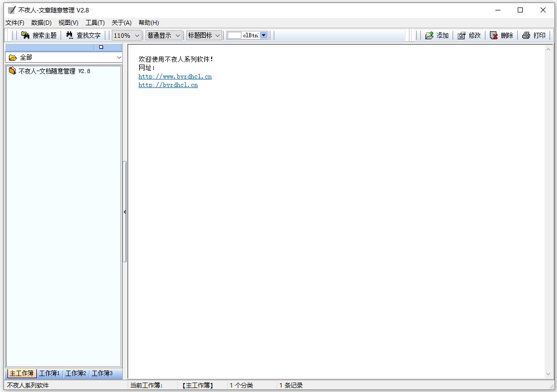557x392 pixels.
Task: Open the 110% zoom dropdown
Action: coord(137,35)
